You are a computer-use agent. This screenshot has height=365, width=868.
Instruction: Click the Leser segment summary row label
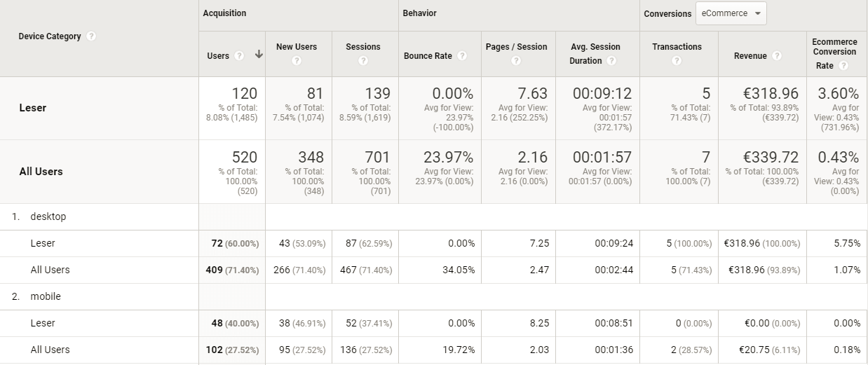click(x=33, y=108)
